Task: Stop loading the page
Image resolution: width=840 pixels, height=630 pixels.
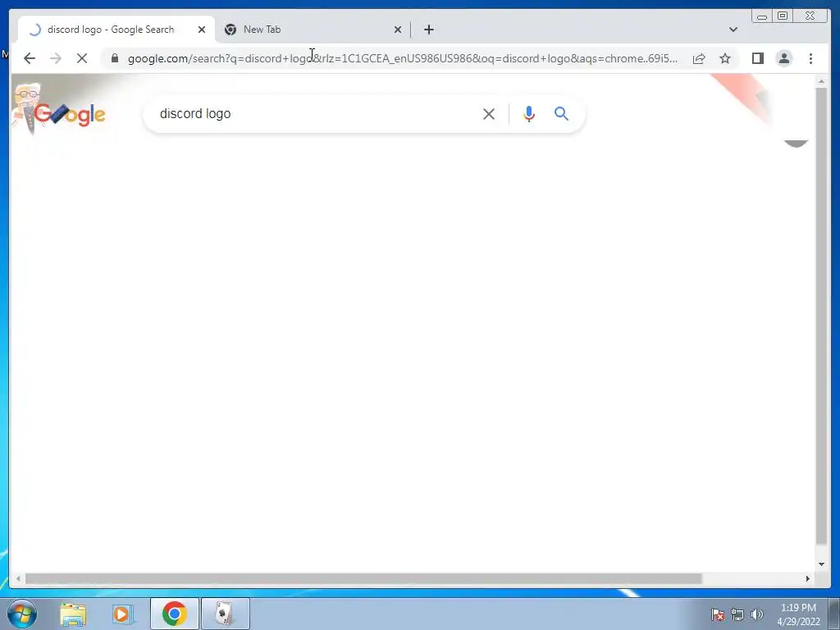Action: pos(82,58)
